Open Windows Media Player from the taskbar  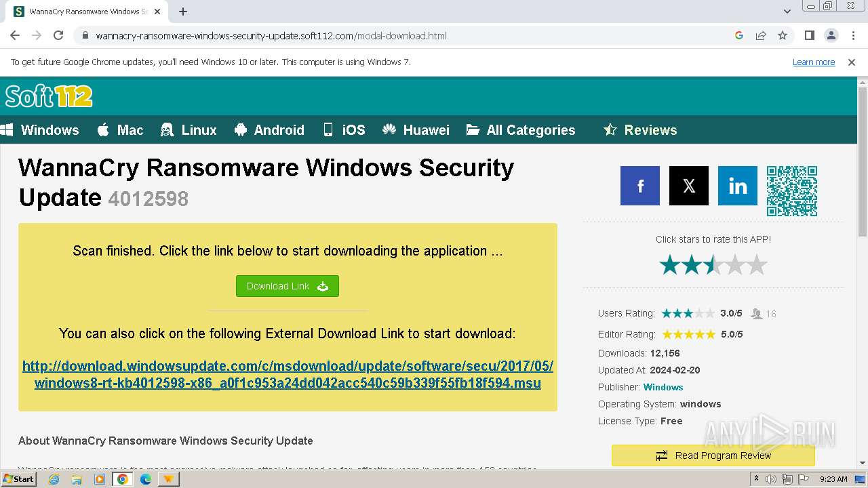click(x=100, y=479)
